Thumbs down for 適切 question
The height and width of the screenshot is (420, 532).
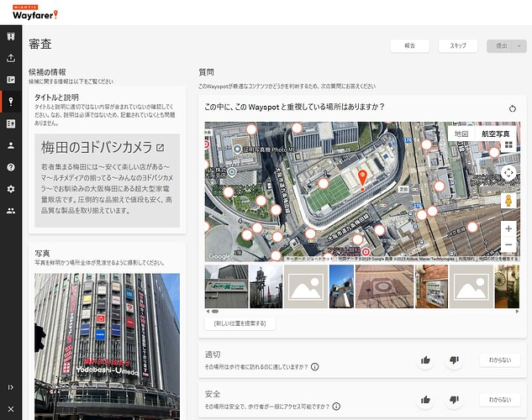(x=454, y=360)
